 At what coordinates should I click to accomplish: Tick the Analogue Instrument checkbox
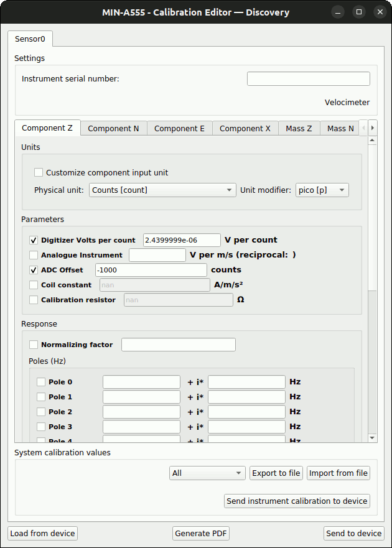(x=34, y=255)
